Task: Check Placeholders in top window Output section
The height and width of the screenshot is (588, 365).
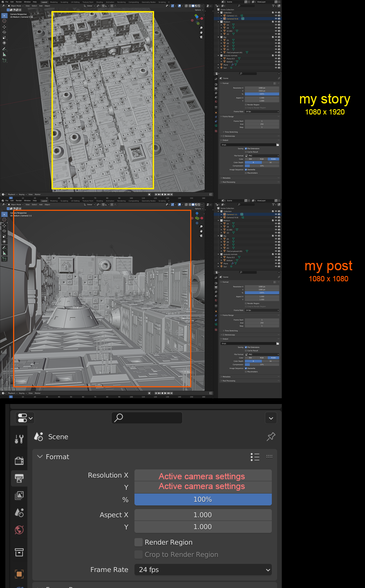Action: click(246, 173)
